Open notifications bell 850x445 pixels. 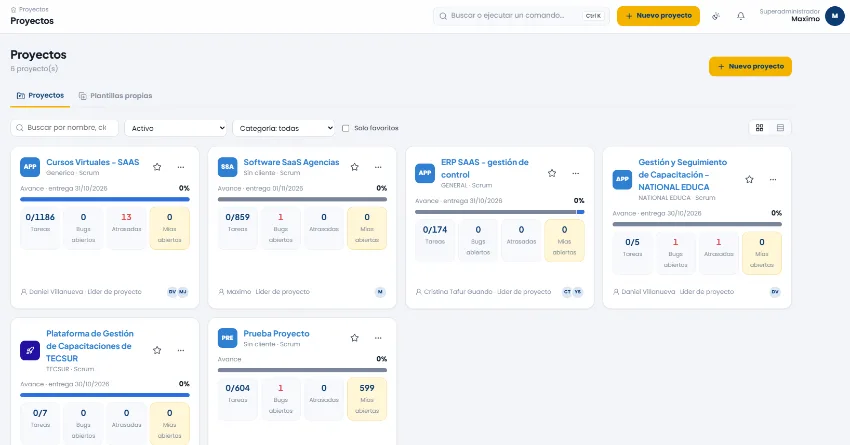click(740, 16)
